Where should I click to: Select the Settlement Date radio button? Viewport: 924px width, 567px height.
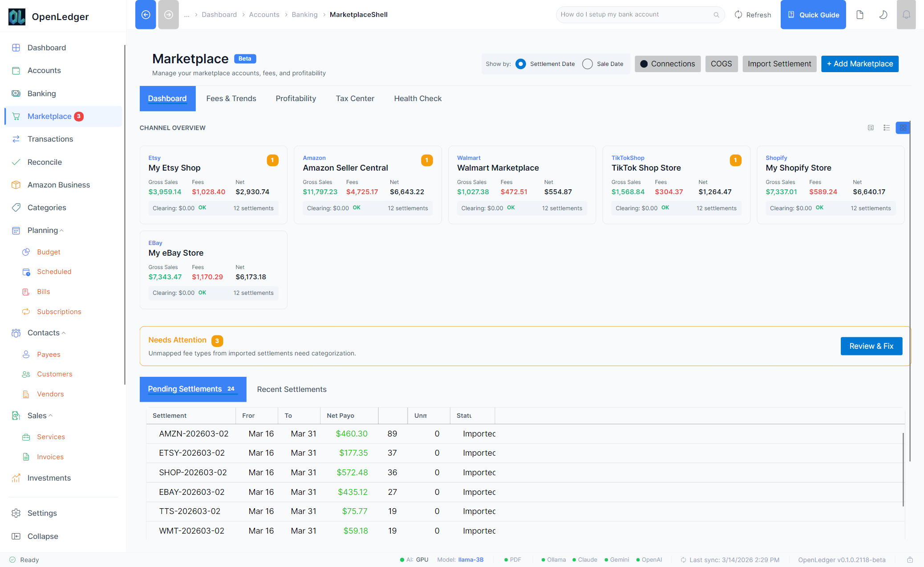point(520,64)
